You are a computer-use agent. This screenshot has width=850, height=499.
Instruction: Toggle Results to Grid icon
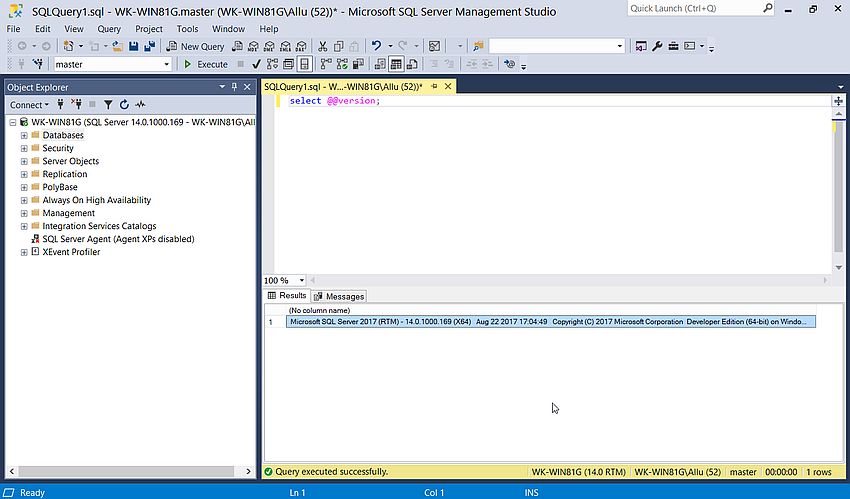point(396,64)
